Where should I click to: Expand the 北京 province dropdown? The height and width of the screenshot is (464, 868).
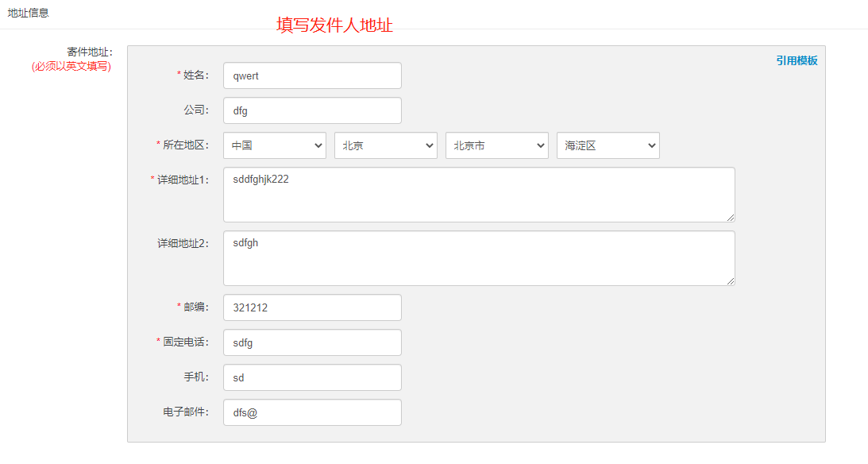(x=386, y=145)
